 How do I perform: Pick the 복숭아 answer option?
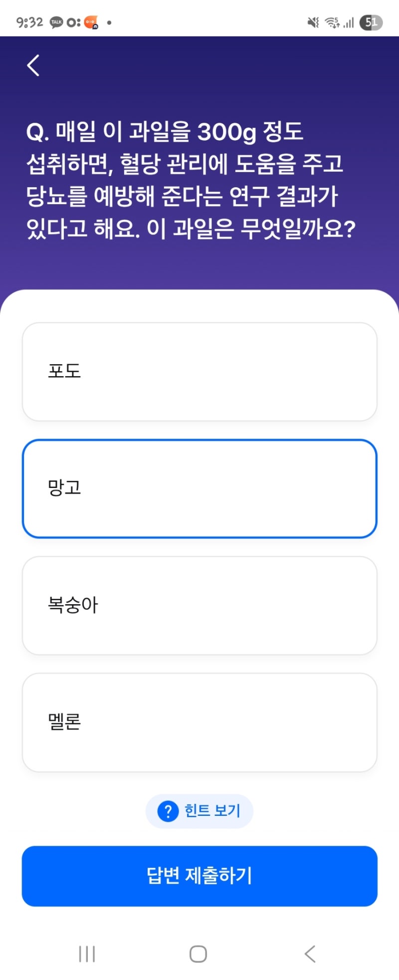(x=199, y=605)
